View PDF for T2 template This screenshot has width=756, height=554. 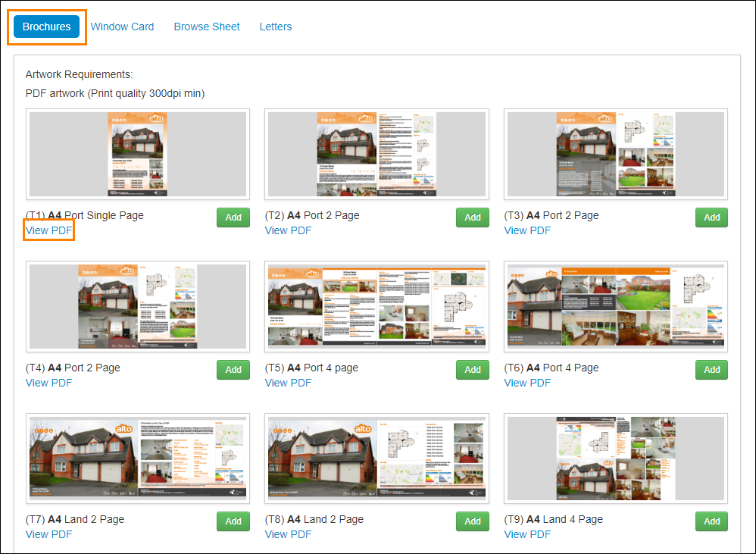tap(288, 230)
